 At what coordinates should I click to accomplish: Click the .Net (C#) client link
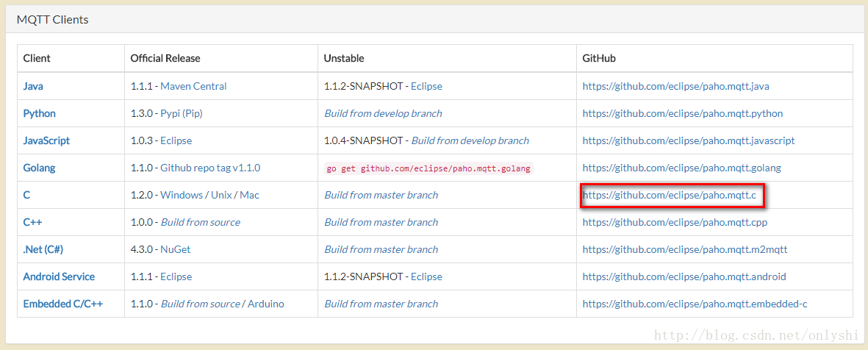point(43,249)
